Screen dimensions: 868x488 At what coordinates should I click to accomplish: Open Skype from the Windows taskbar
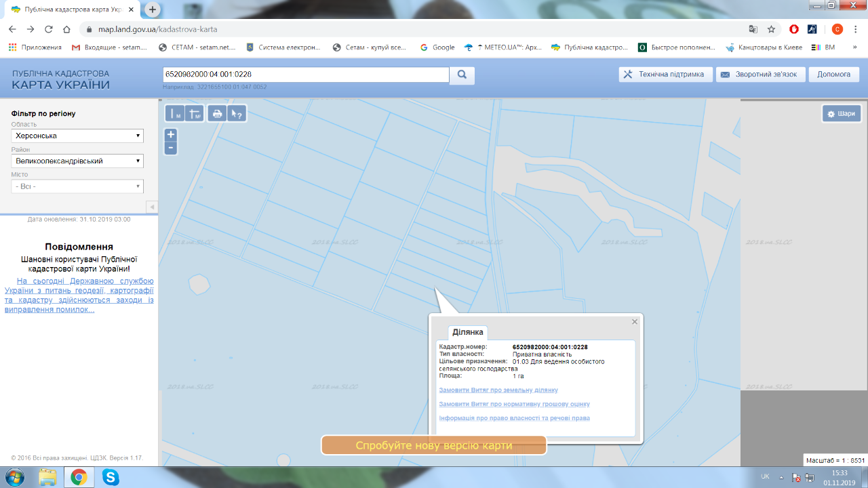click(x=111, y=477)
